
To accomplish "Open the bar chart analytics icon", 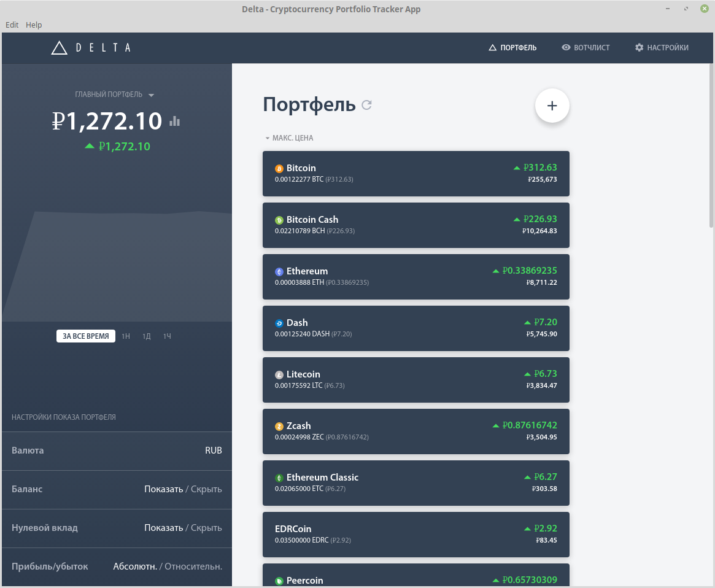I will [175, 121].
